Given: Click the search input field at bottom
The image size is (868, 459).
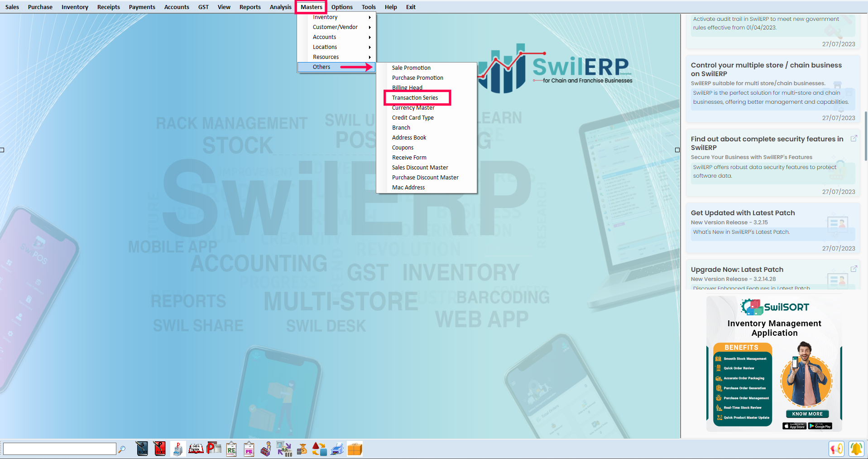Looking at the screenshot, I should coord(60,449).
